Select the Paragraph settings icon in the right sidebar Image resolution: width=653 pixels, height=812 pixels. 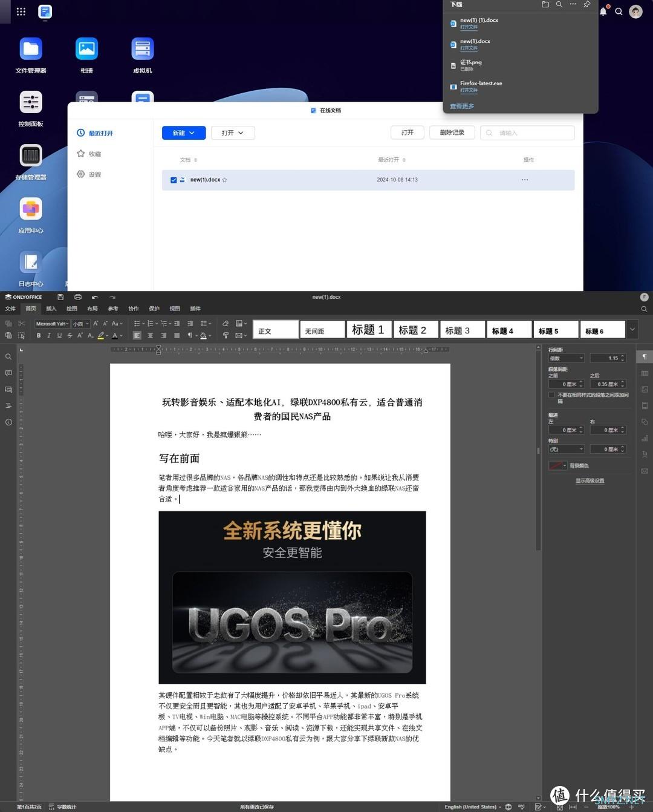point(645,356)
